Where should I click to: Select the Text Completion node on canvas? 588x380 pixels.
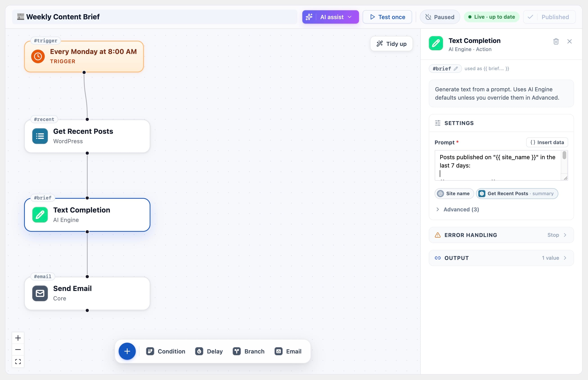[x=87, y=215]
